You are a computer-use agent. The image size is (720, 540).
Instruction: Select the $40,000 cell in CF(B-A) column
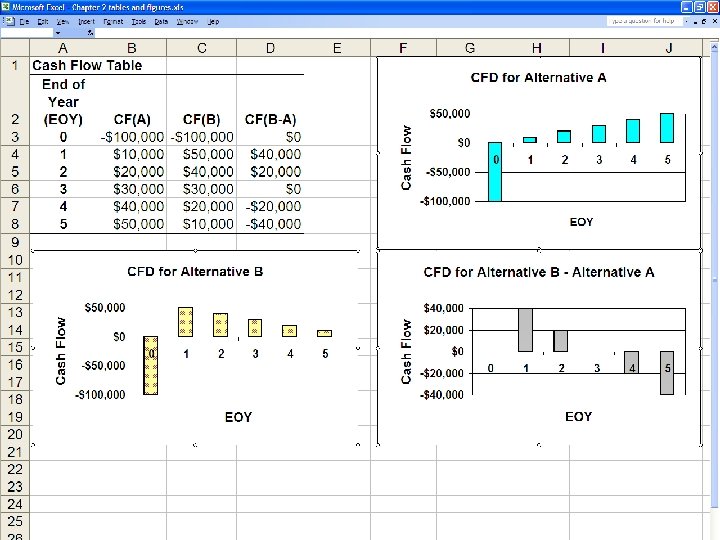point(270,154)
